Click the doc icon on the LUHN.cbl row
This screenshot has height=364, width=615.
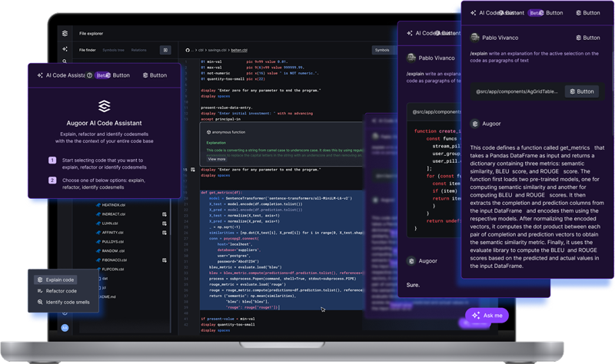tap(165, 223)
